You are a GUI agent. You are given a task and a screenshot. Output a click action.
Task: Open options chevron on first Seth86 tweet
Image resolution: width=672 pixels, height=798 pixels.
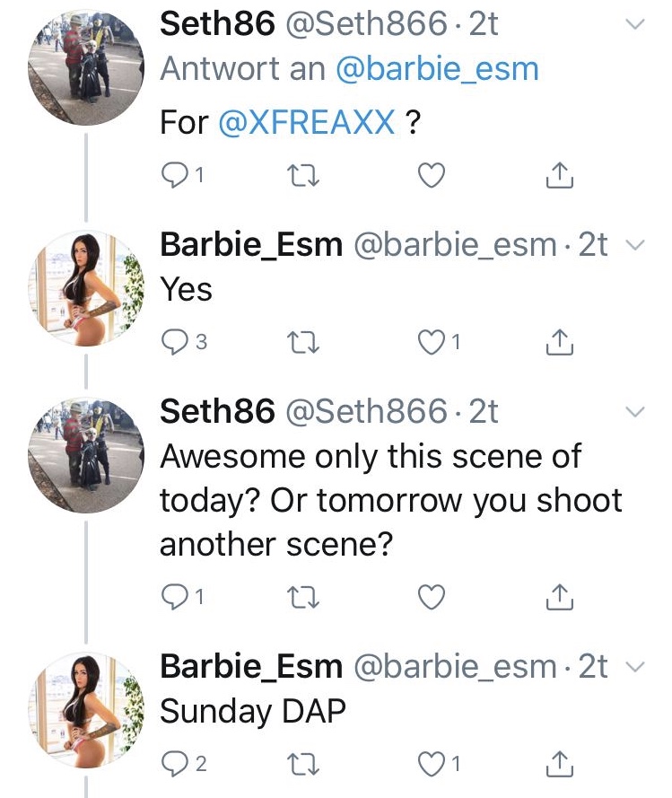tap(634, 26)
